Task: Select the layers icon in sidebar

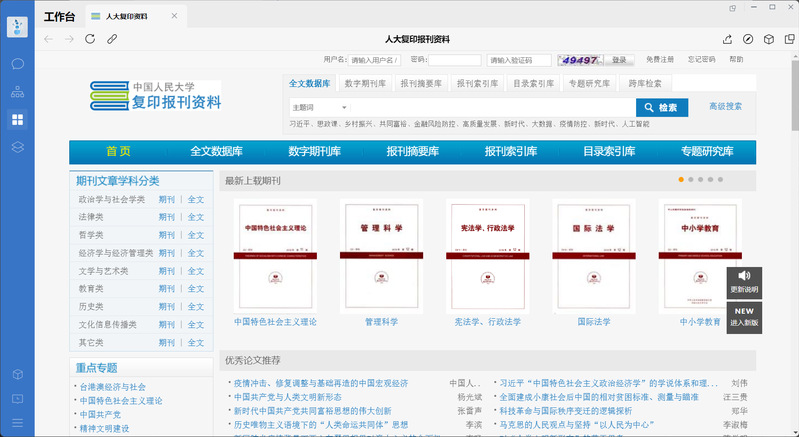Action: coord(17,147)
